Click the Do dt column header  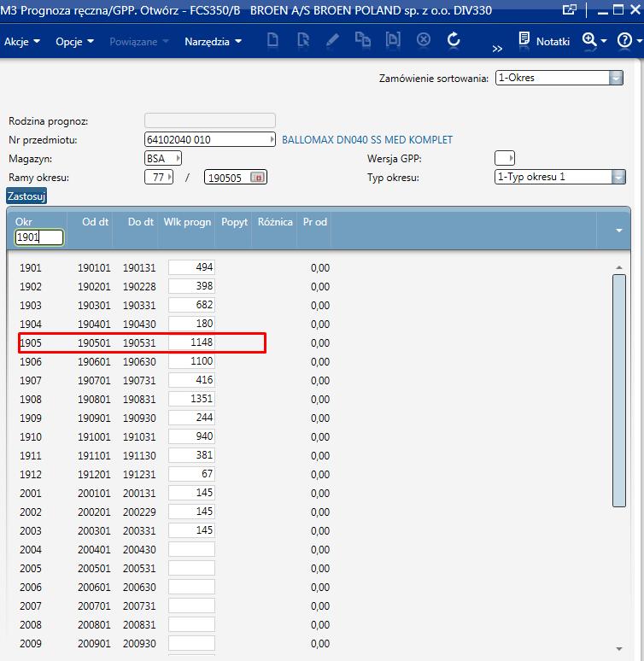point(140,222)
